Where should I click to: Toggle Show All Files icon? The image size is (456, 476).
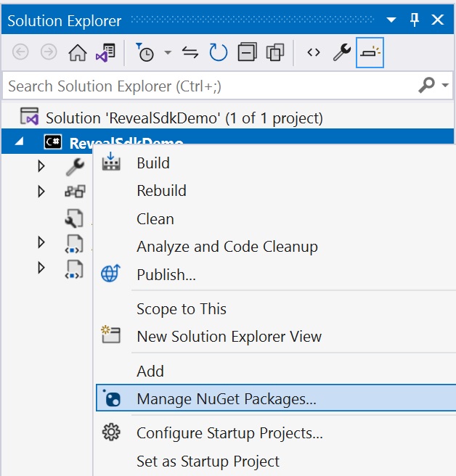[x=275, y=52]
